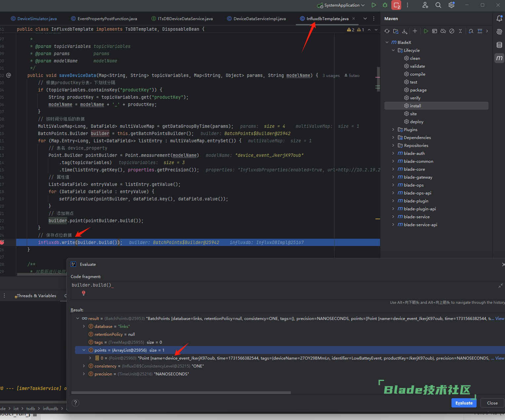Expand the Plugins node

(393, 129)
